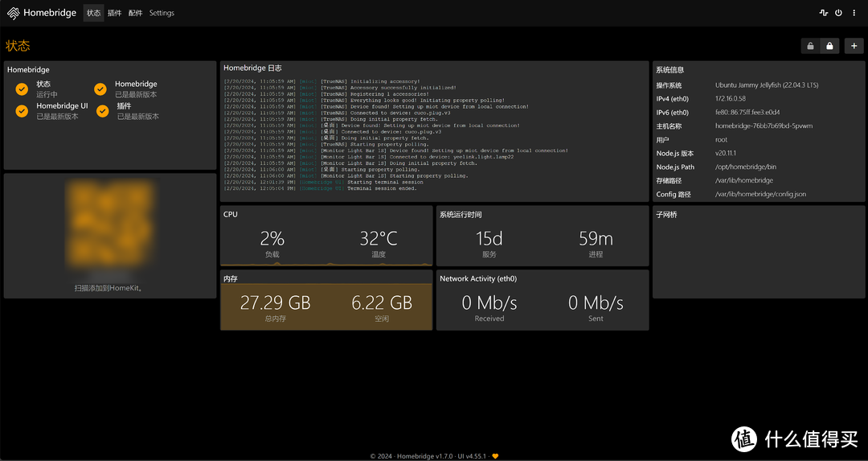Click the 27.29 GB total memory value
868x461 pixels.
coord(275,303)
